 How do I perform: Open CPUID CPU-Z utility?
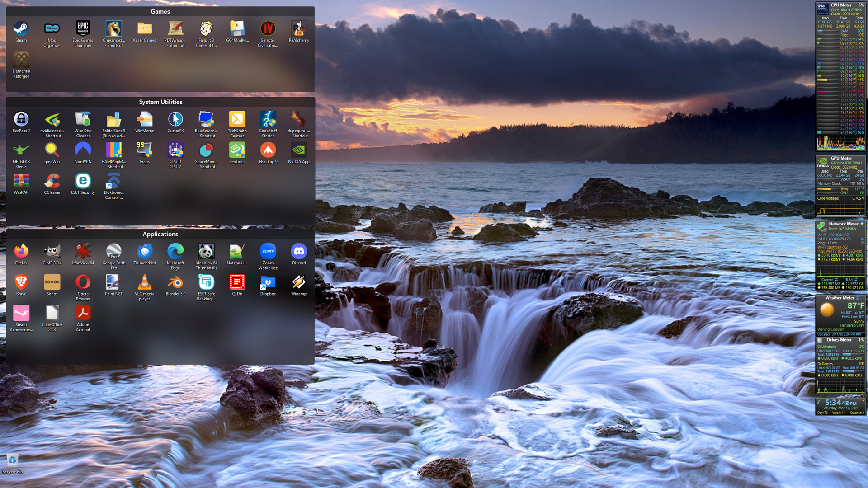click(175, 151)
